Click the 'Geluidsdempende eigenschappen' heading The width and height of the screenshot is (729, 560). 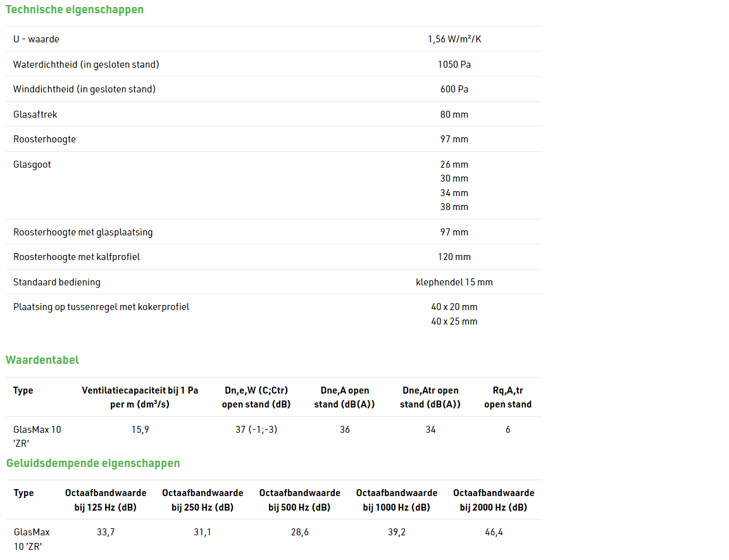pyautogui.click(x=93, y=463)
